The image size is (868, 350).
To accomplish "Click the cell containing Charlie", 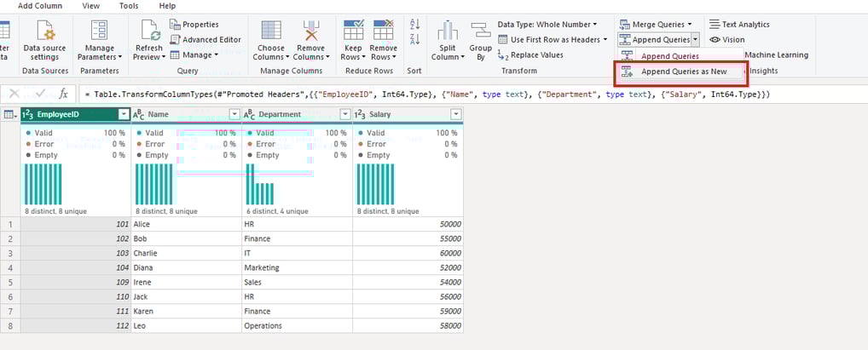I will (x=186, y=253).
